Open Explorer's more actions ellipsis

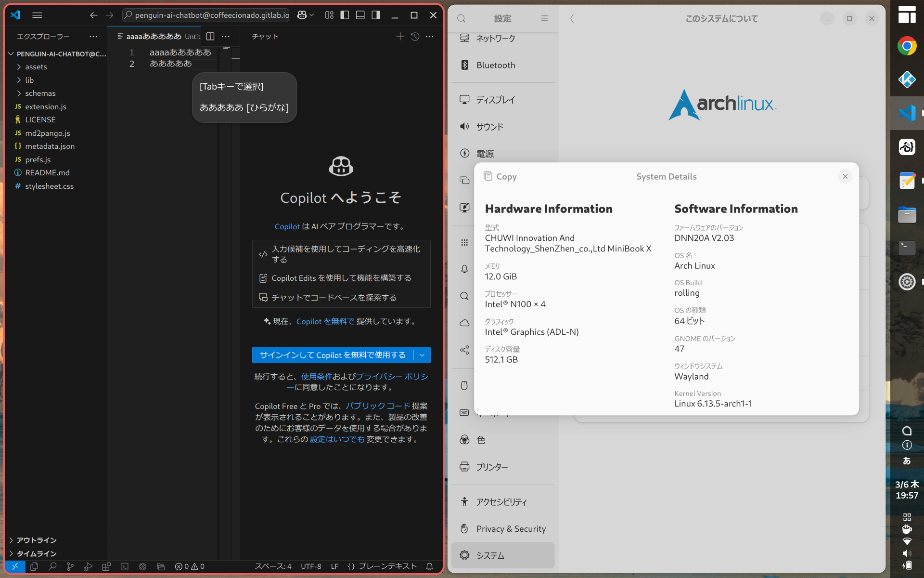tap(93, 37)
